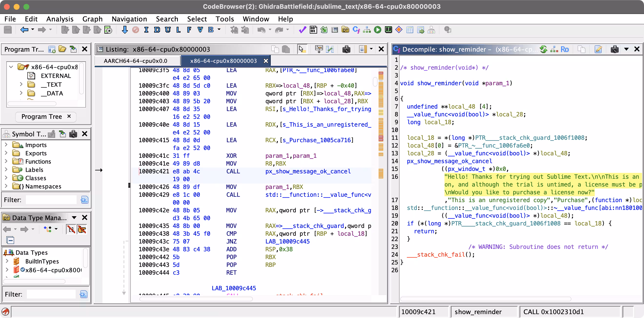644x318 pixels.
Task: Take snapshot of Listing with camera icon
Action: (x=346, y=49)
